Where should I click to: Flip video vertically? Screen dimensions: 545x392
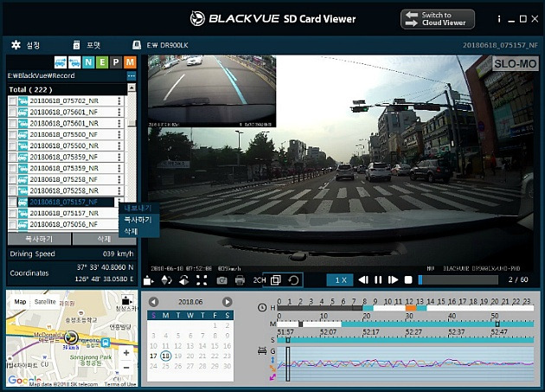pos(167,280)
